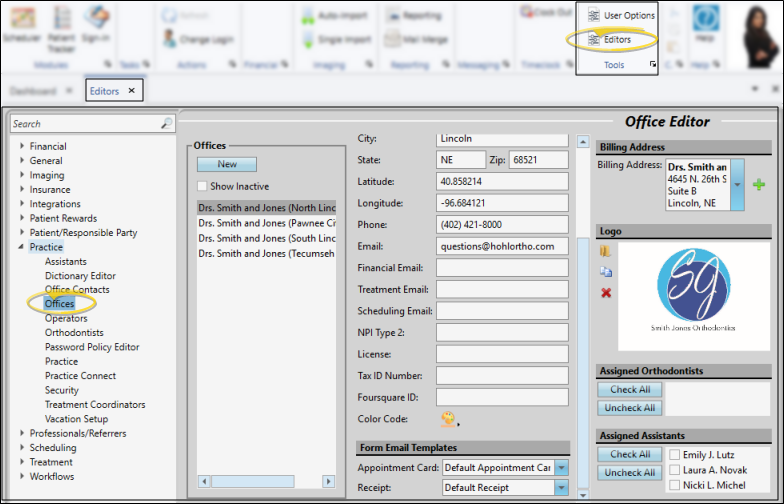784x504 pixels.
Task: Click the New office button
Action: [x=227, y=164]
